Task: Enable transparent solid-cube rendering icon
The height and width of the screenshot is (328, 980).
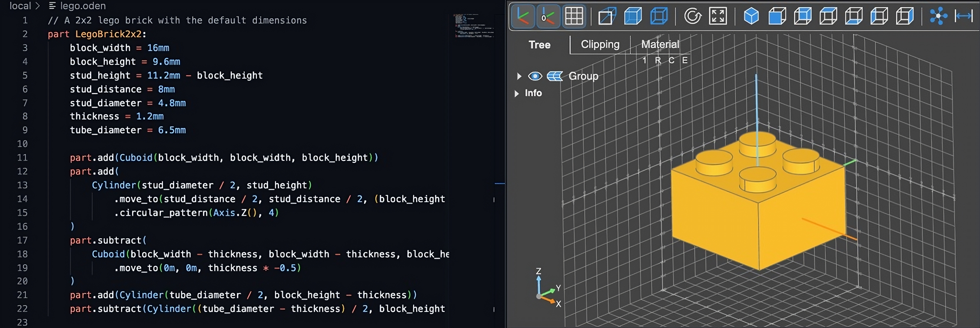Action: click(633, 17)
